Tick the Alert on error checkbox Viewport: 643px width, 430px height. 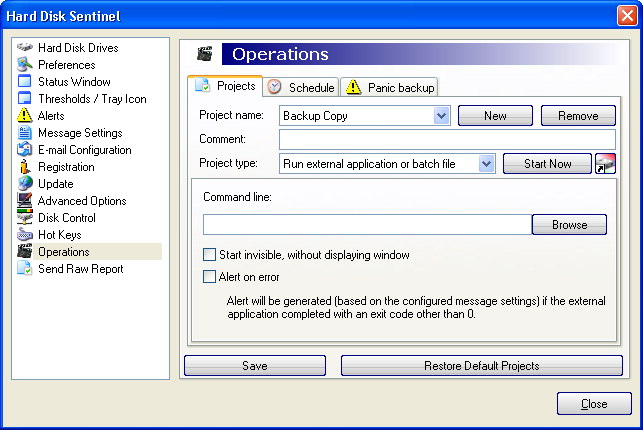point(209,277)
